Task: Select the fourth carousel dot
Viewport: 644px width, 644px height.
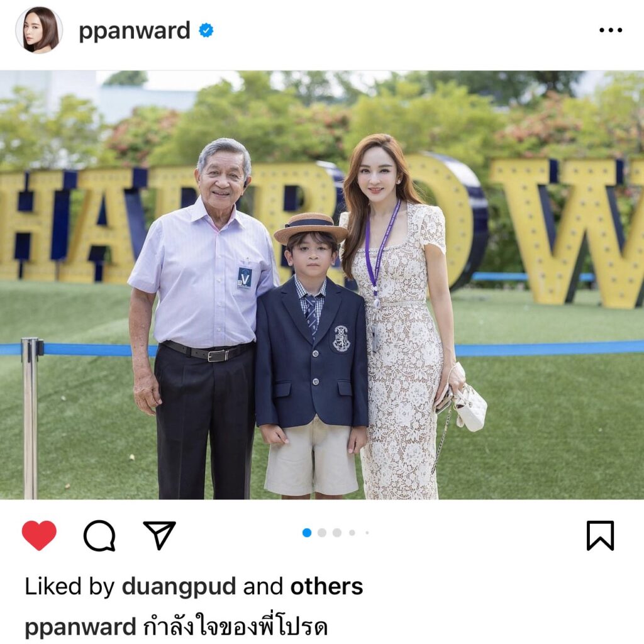Action: [352, 533]
